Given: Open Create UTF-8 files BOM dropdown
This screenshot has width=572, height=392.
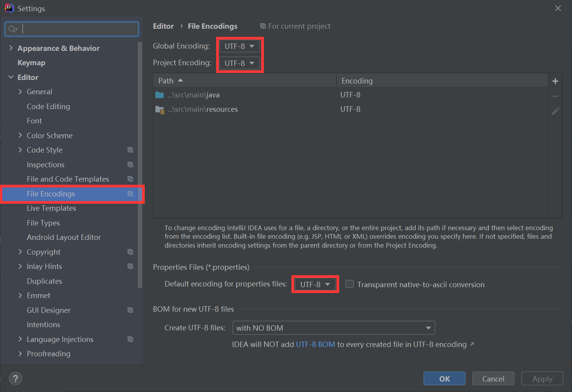Looking at the screenshot, I should (334, 328).
